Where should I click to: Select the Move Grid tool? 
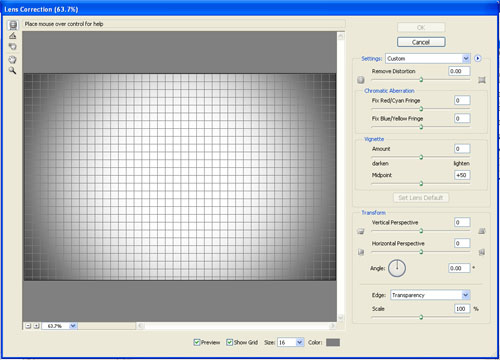13,46
